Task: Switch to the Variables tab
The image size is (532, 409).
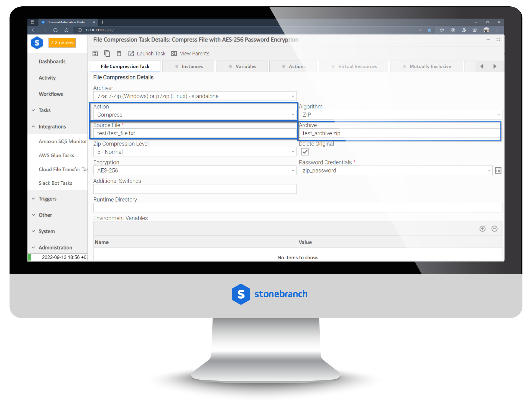Action: [245, 66]
